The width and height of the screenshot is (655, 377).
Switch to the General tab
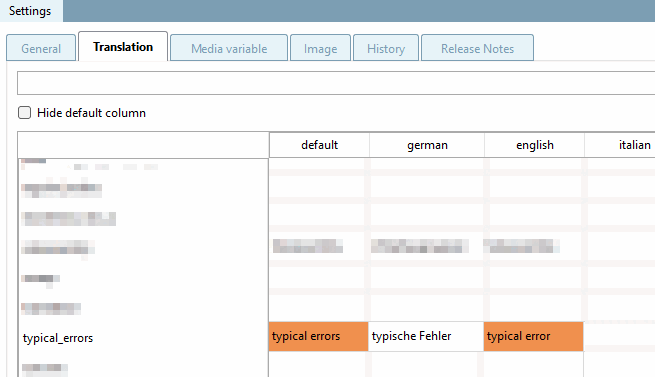pyautogui.click(x=41, y=48)
